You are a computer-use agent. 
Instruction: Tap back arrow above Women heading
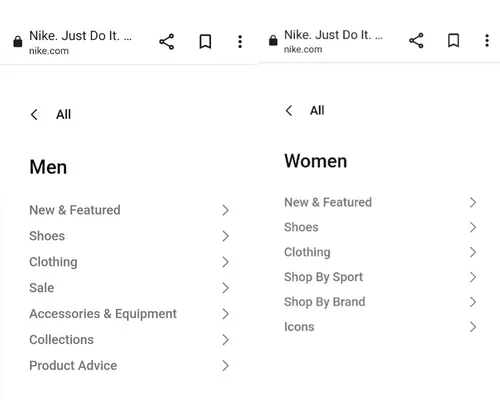[x=289, y=110]
